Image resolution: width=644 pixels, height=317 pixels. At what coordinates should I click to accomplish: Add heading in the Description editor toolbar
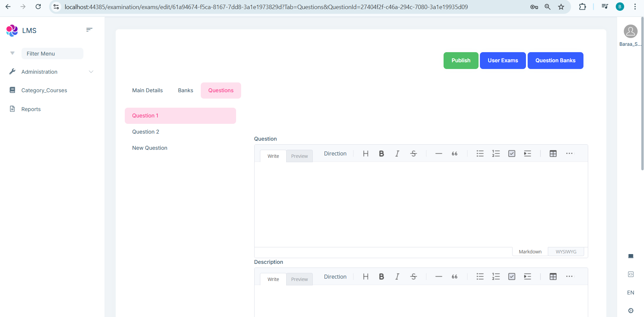click(366, 277)
